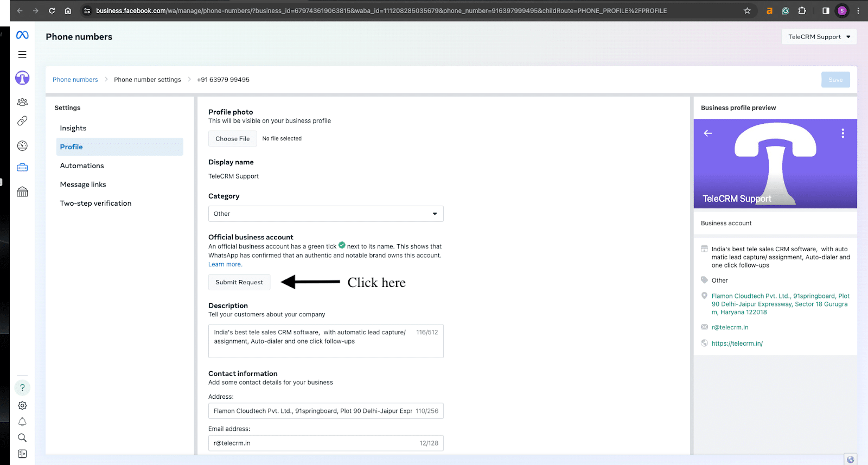Open Chrome three-dot menu
This screenshot has width=868, height=465.
point(858,11)
